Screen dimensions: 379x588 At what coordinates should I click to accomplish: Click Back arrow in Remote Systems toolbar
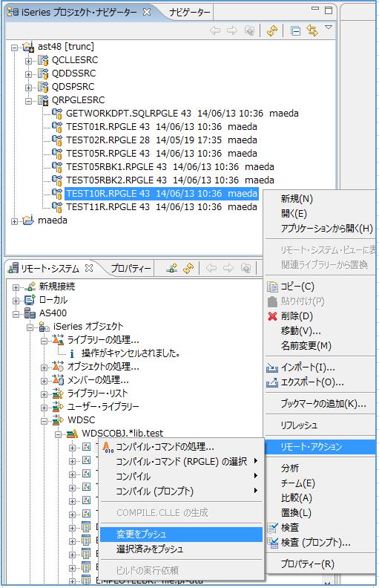click(x=211, y=268)
